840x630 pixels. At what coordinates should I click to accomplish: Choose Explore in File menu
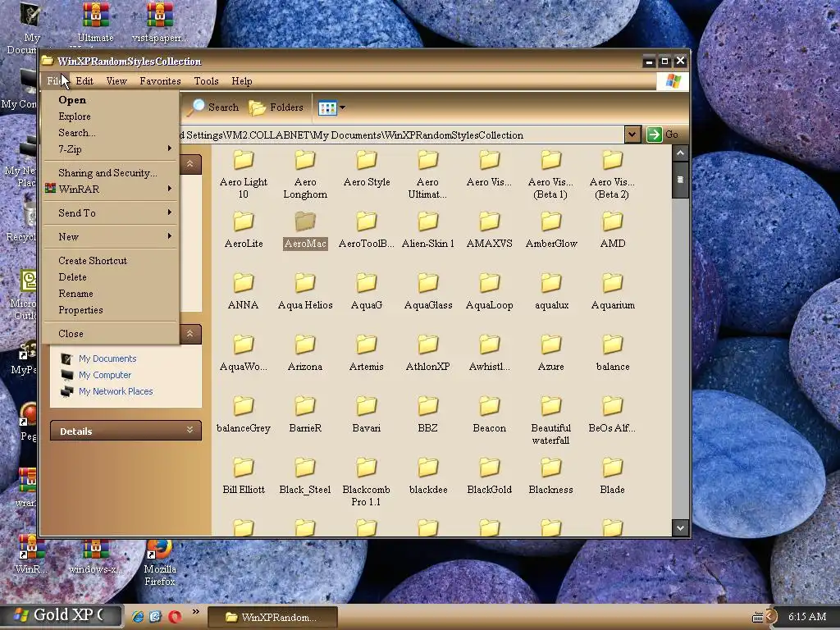tap(111, 116)
